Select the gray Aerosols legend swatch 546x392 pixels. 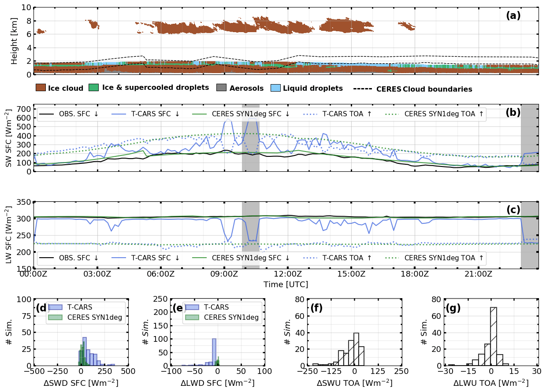(221, 88)
